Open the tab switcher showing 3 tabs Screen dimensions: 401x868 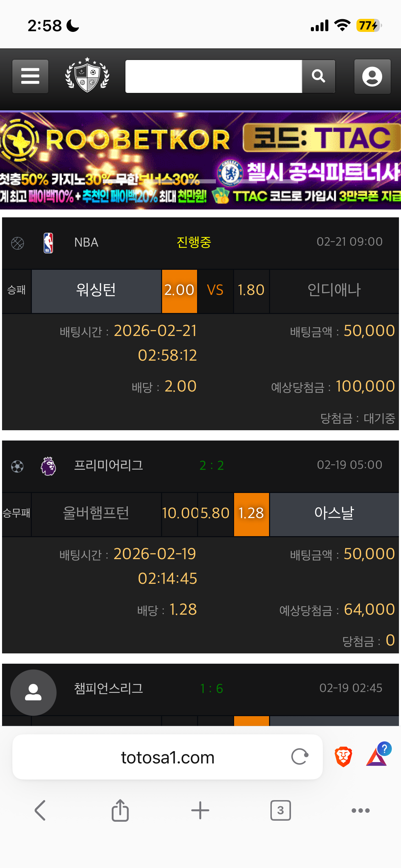[280, 810]
